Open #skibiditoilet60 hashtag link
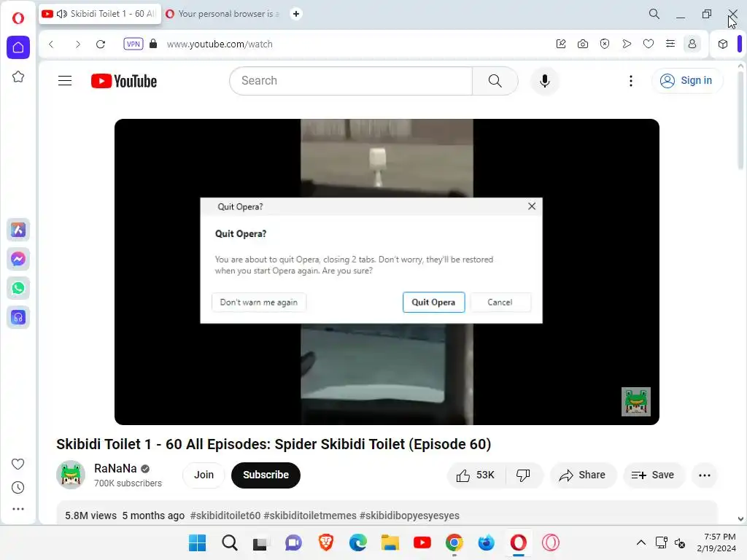Screen dimensions: 747x560 click(x=225, y=516)
